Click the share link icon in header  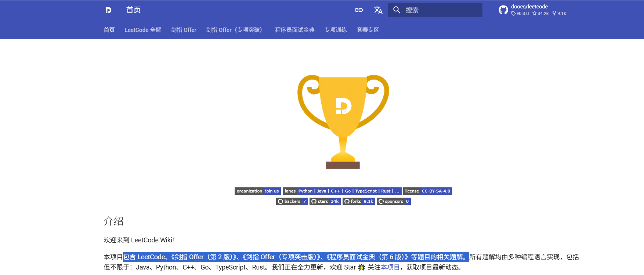point(359,10)
